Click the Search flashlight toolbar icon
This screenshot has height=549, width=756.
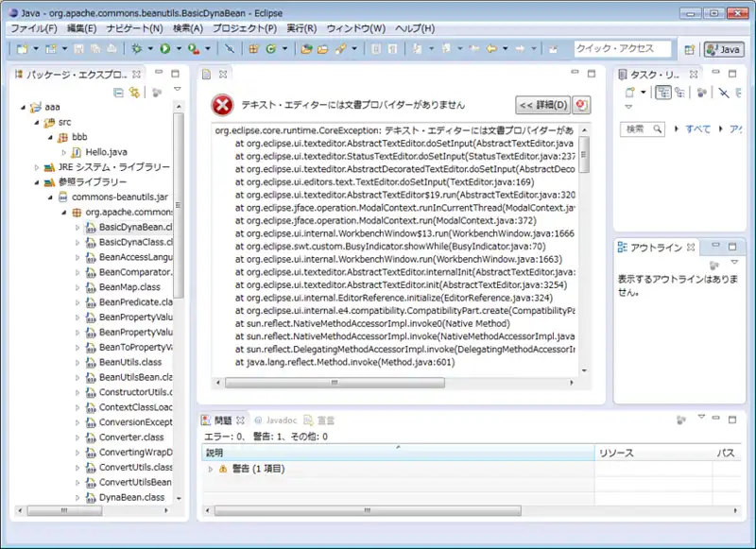tap(341, 49)
